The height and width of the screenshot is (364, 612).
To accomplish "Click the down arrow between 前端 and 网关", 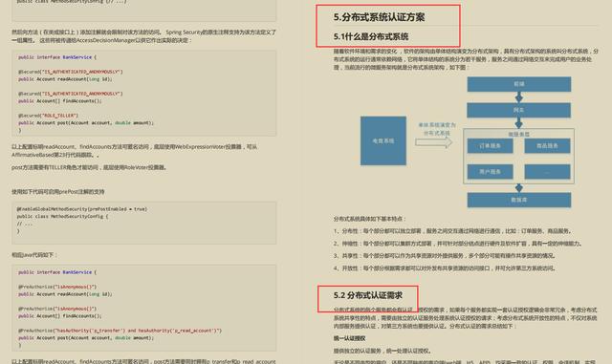I will click(518, 97).
